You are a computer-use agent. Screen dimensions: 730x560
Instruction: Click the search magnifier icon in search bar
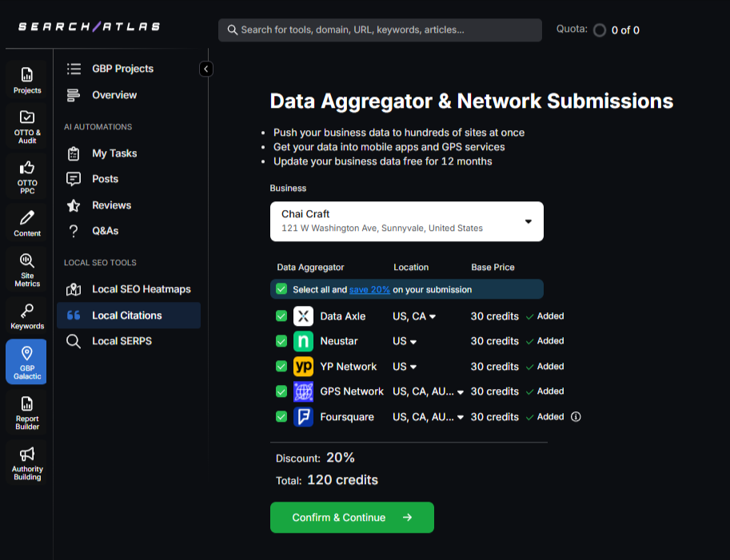232,30
